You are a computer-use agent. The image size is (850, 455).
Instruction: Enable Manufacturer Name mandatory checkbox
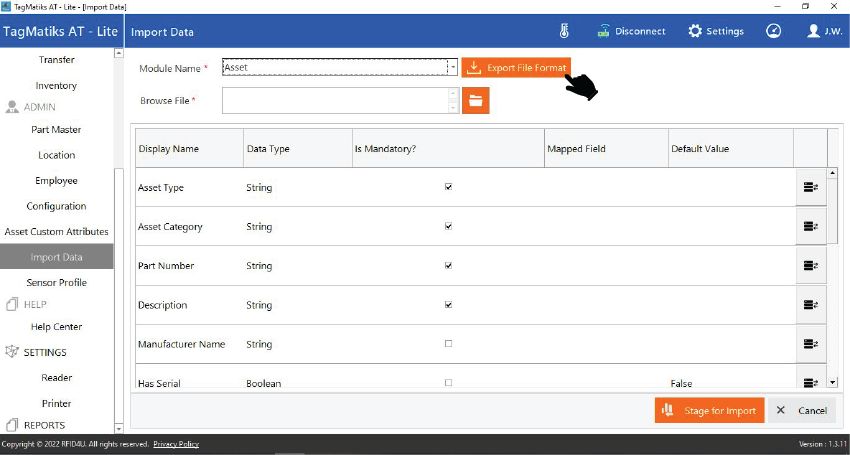coord(448,344)
